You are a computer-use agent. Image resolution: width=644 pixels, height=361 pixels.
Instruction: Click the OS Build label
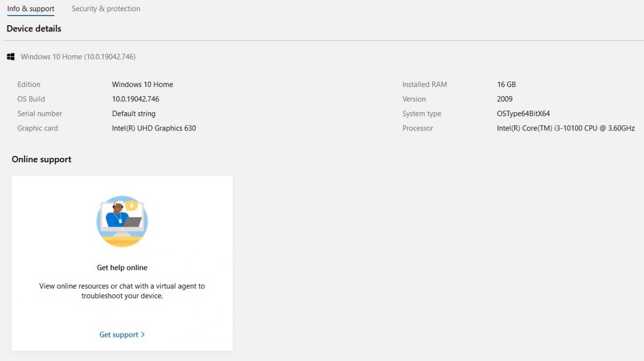[x=31, y=99]
